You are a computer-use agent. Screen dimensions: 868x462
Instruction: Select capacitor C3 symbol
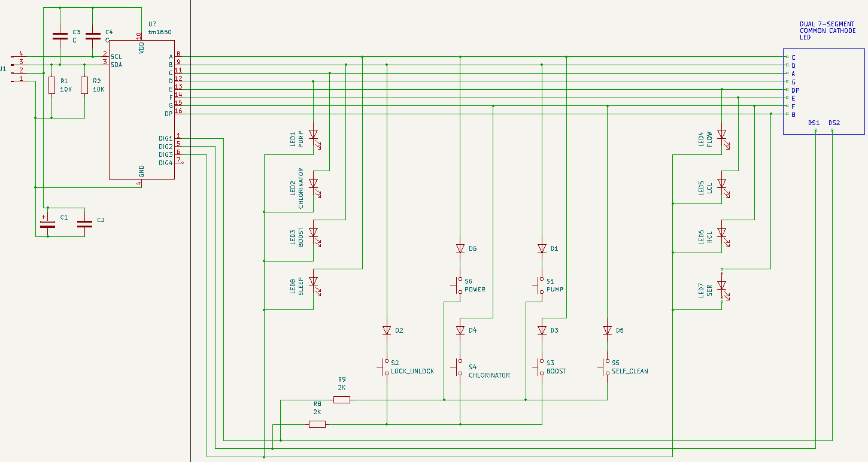[x=60, y=36]
